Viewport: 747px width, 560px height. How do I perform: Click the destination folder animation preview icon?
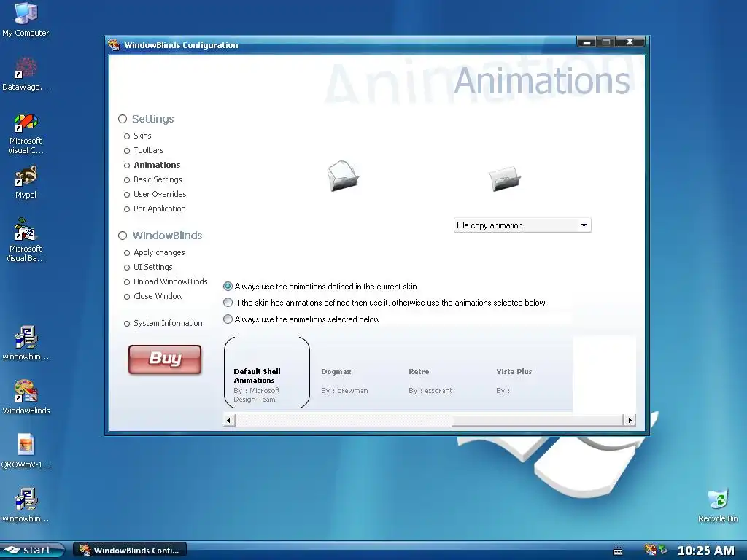tap(505, 179)
